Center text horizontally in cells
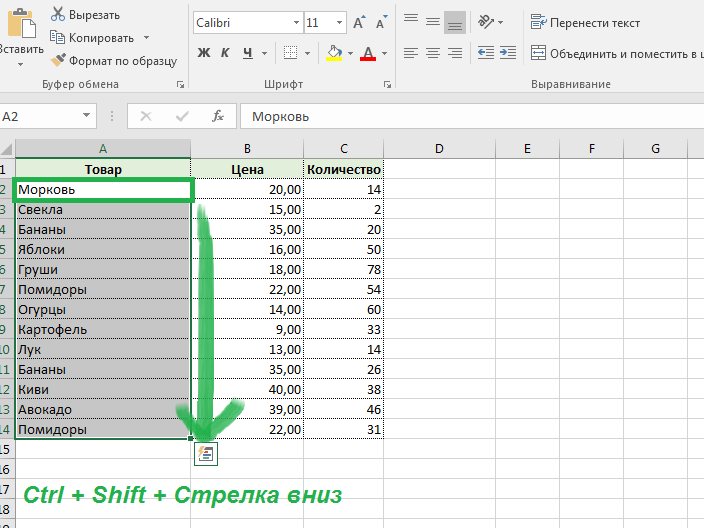The height and width of the screenshot is (528, 704). pos(433,53)
